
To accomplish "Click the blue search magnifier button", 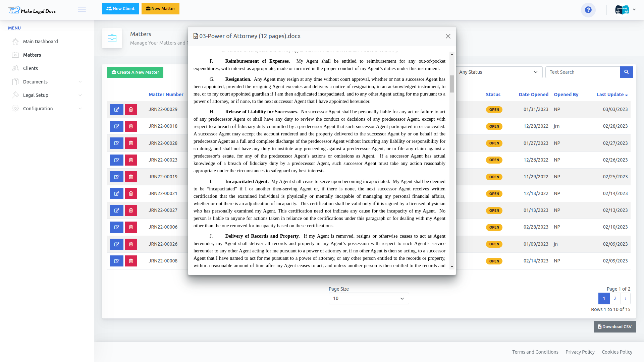I will [x=626, y=72].
